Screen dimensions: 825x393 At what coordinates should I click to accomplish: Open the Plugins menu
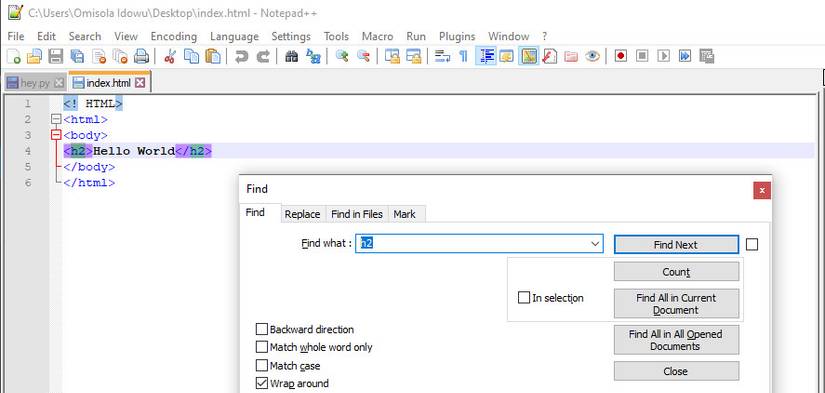click(x=457, y=36)
